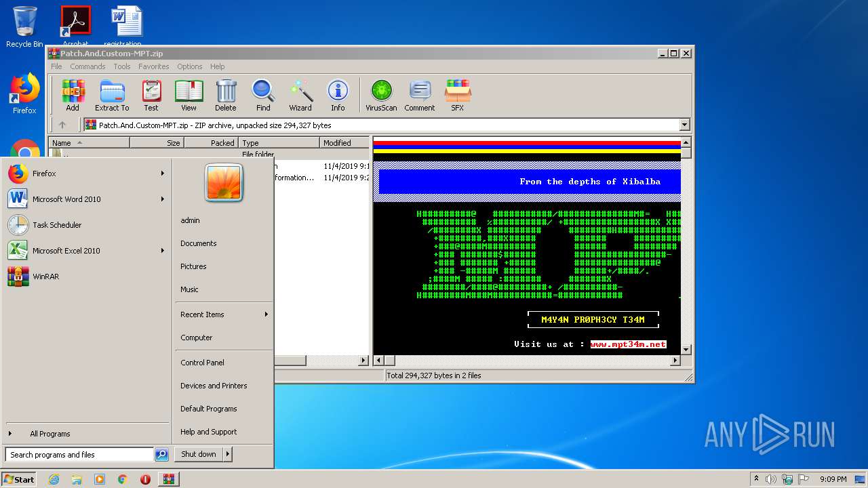Open the Shut down options arrow
This screenshot has width=868, height=488.
coord(228,454)
